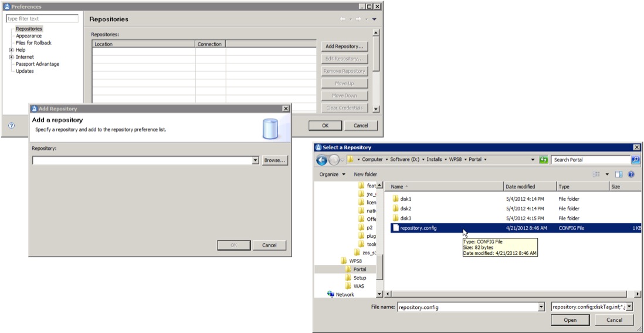Select Files for Rollback preference page

pos(33,43)
